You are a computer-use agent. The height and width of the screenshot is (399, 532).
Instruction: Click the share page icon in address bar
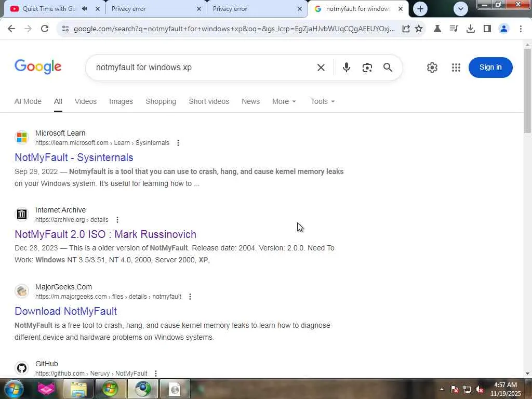coord(406,29)
